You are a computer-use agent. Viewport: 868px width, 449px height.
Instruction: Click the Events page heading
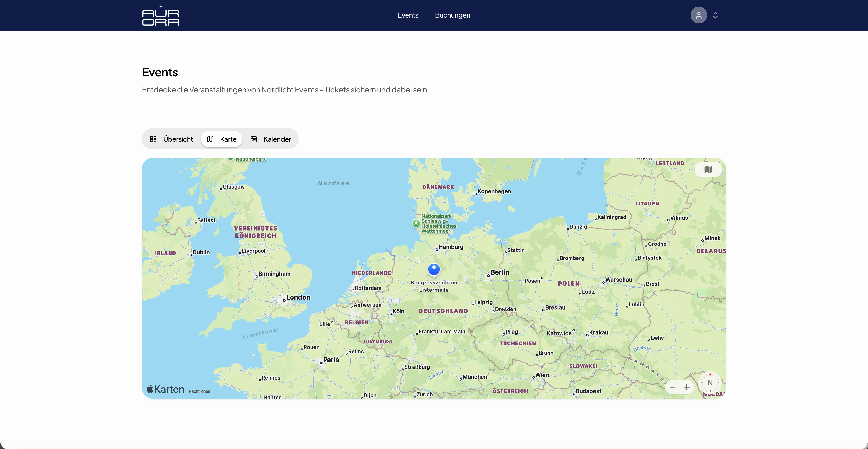point(160,72)
